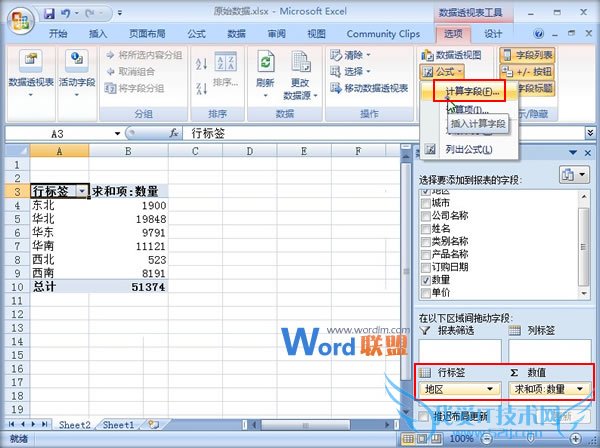Viewport: 600px width, 448px height.
Task: Select row 10 header
Action: tap(17, 287)
